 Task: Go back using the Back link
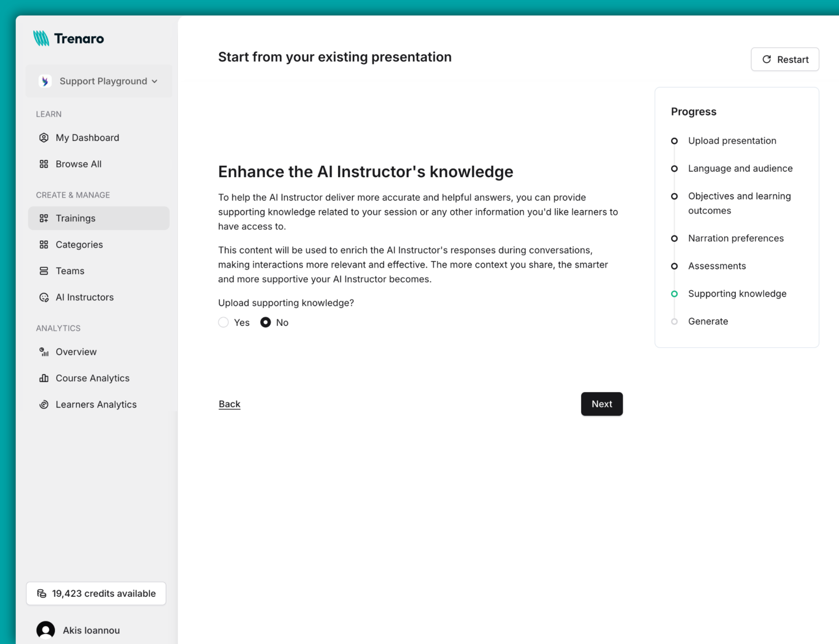click(x=229, y=404)
